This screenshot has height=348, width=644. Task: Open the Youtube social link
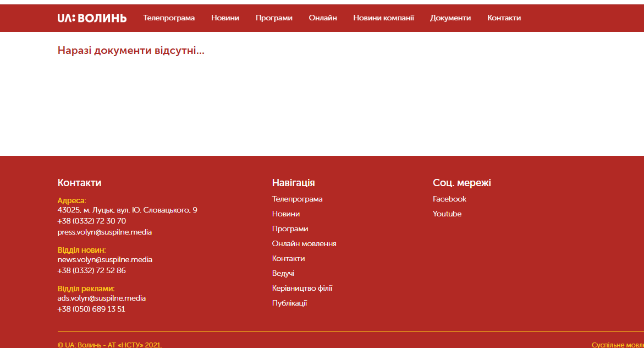(447, 214)
